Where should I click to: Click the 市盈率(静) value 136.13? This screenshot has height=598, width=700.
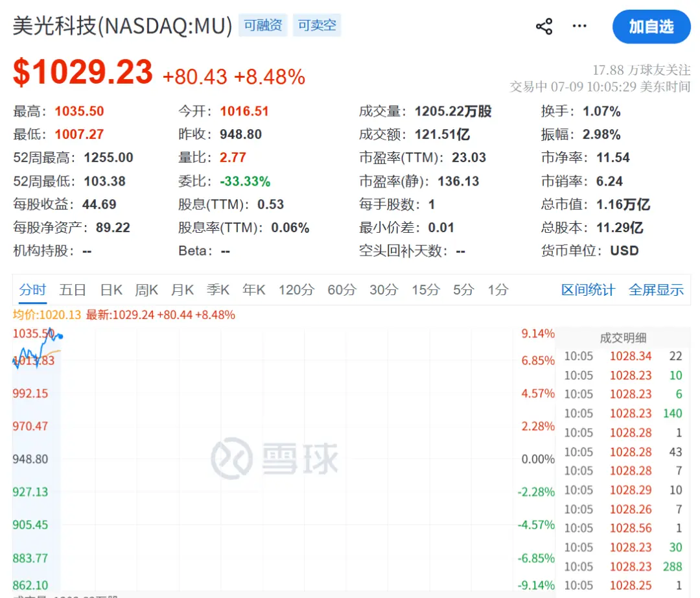458,182
